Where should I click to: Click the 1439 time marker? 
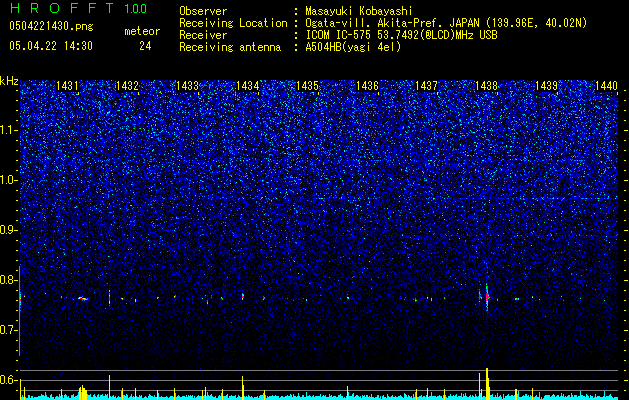546,86
